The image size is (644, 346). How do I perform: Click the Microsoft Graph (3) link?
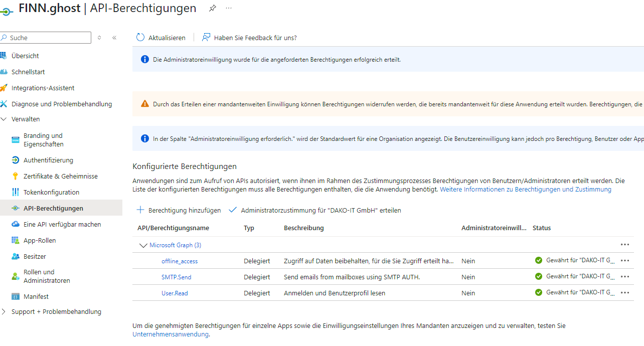176,245
